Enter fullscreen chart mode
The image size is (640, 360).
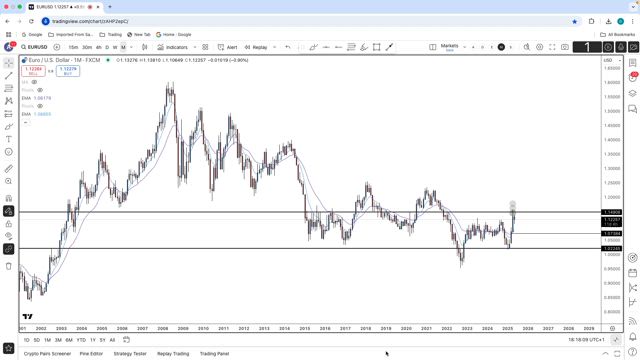click(x=552, y=47)
